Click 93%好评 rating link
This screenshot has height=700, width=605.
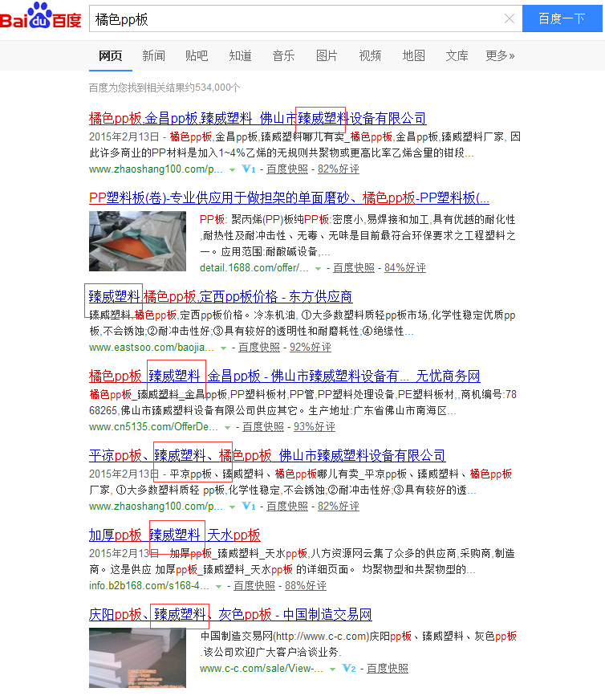315,427
